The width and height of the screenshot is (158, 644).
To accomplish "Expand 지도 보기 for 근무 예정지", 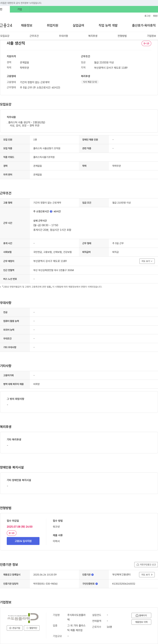I will click(147, 261).
